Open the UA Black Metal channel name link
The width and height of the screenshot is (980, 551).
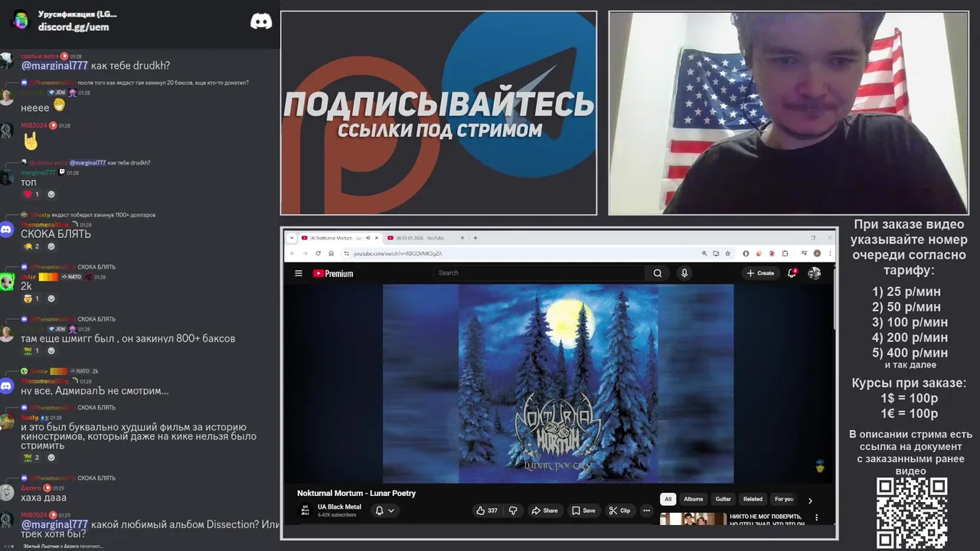click(x=339, y=507)
